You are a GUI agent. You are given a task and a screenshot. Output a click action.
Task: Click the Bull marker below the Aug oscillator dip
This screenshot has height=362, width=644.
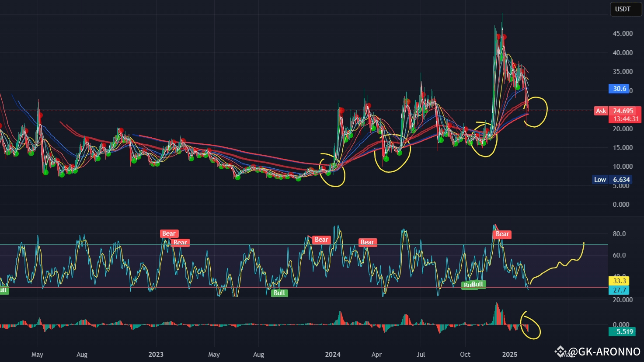point(279,293)
